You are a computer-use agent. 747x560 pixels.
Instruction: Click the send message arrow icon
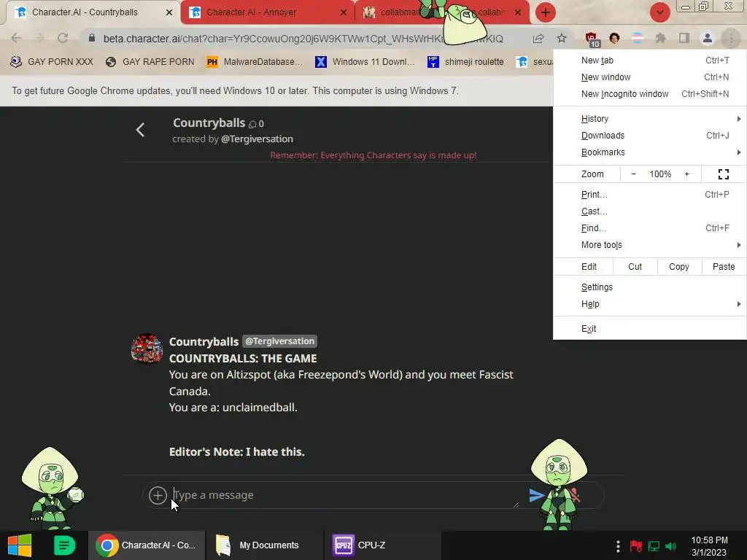537,495
